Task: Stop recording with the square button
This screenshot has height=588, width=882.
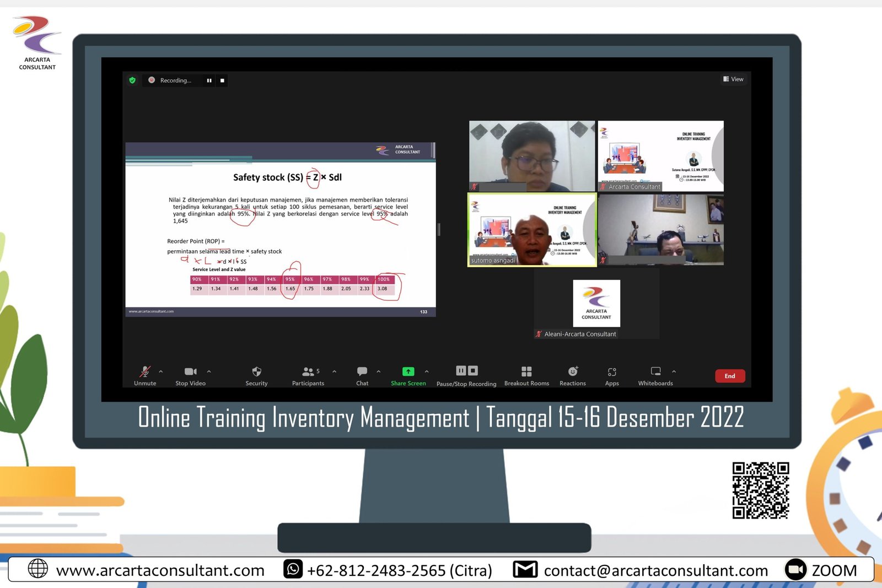Action: [x=222, y=80]
